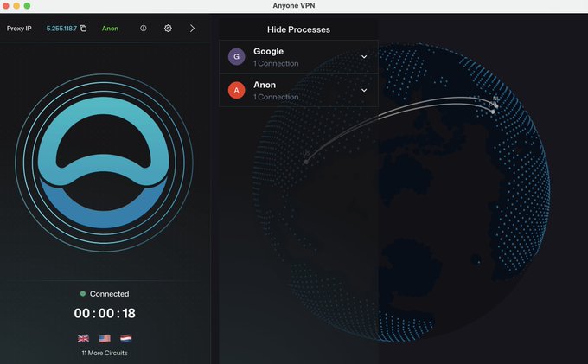Image resolution: width=588 pixels, height=364 pixels.
Task: Click the green Anon label in top bar
Action: (x=110, y=29)
